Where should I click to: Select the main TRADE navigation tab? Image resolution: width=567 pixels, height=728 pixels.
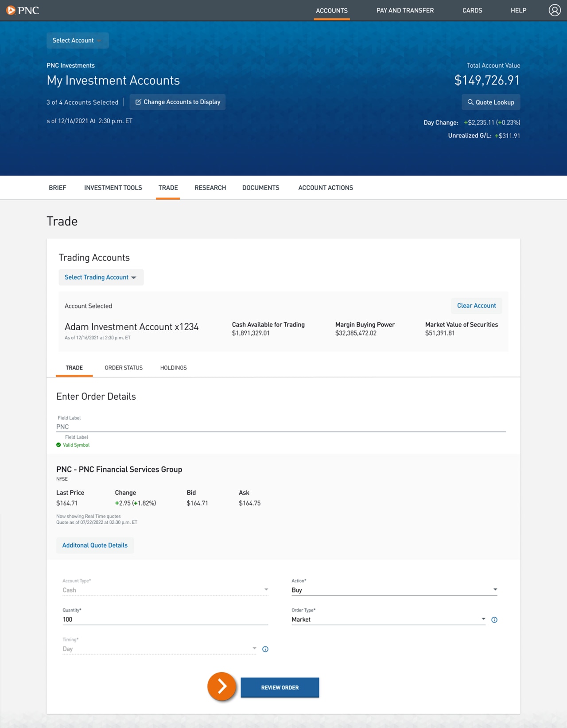click(168, 188)
